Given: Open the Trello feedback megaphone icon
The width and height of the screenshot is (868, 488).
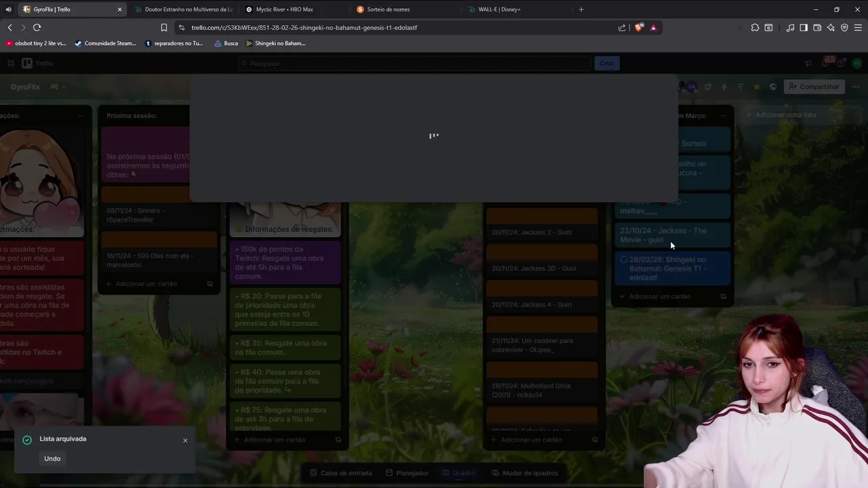Looking at the screenshot, I should point(808,63).
